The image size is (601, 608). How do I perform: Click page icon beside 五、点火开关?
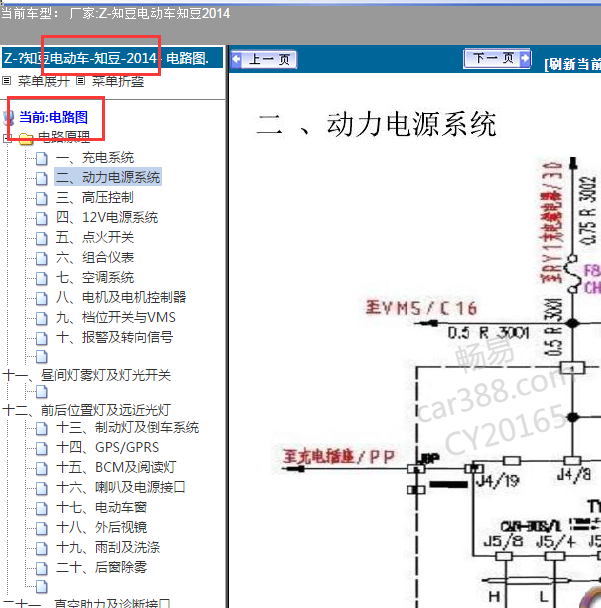coord(41,238)
